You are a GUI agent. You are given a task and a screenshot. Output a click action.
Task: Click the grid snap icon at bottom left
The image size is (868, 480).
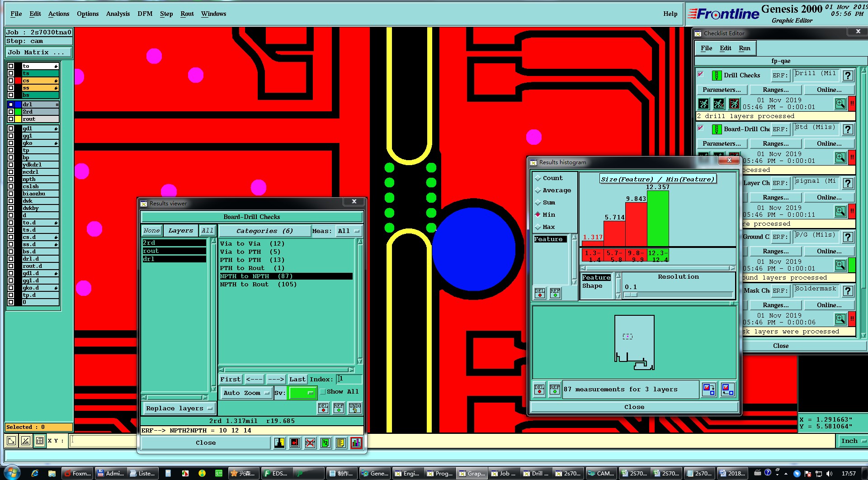tap(40, 440)
